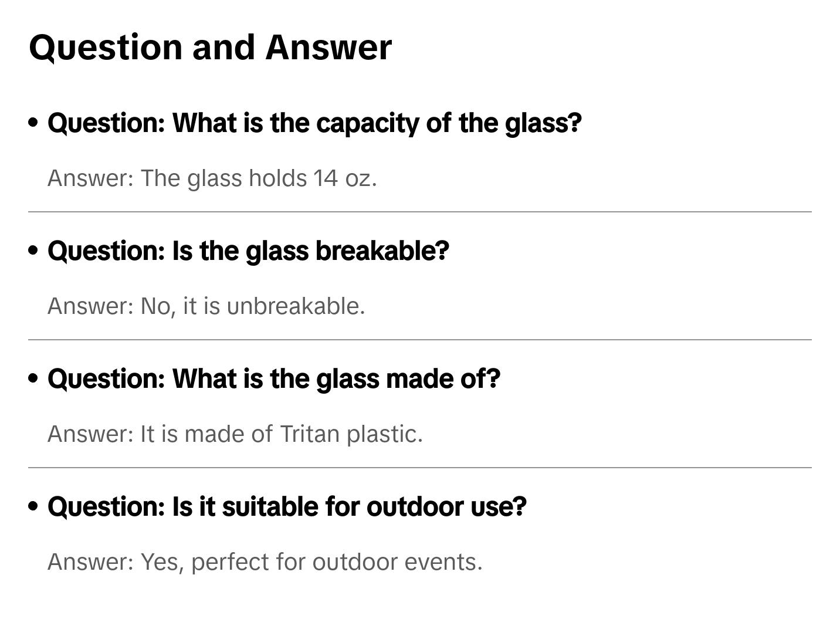
Task: Click the "Is the glass breakable?" question
Action: point(248,251)
